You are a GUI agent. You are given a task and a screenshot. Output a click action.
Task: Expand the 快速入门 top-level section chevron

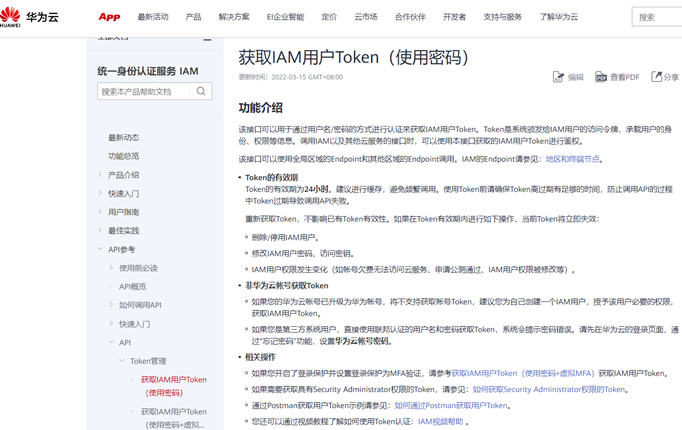tap(100, 193)
